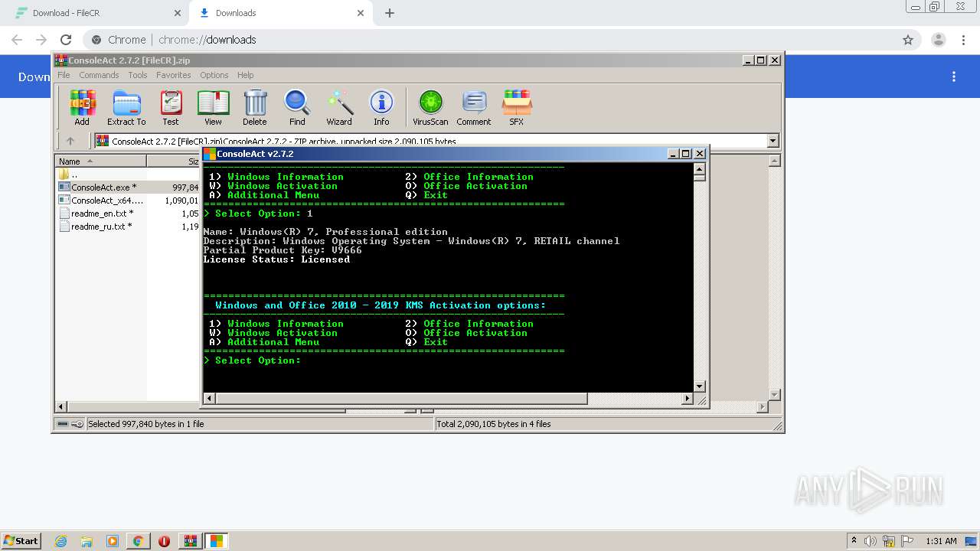Launch the Wizard wand icon

(x=339, y=108)
